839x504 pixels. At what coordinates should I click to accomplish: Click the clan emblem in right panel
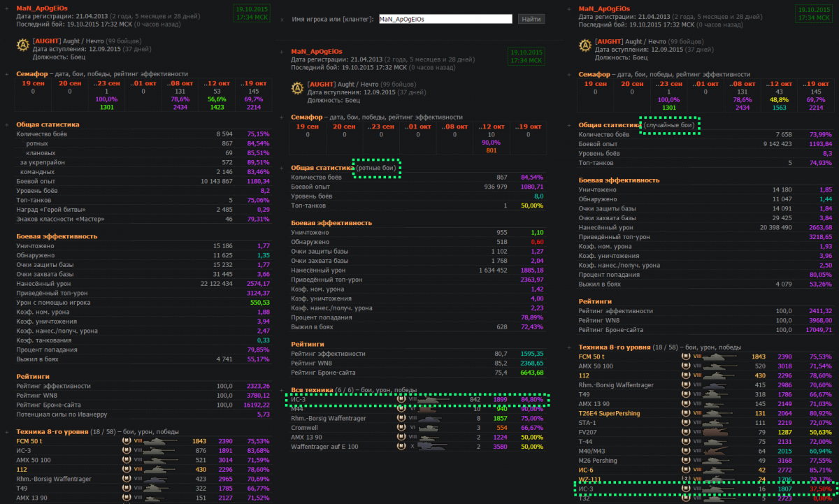click(585, 46)
